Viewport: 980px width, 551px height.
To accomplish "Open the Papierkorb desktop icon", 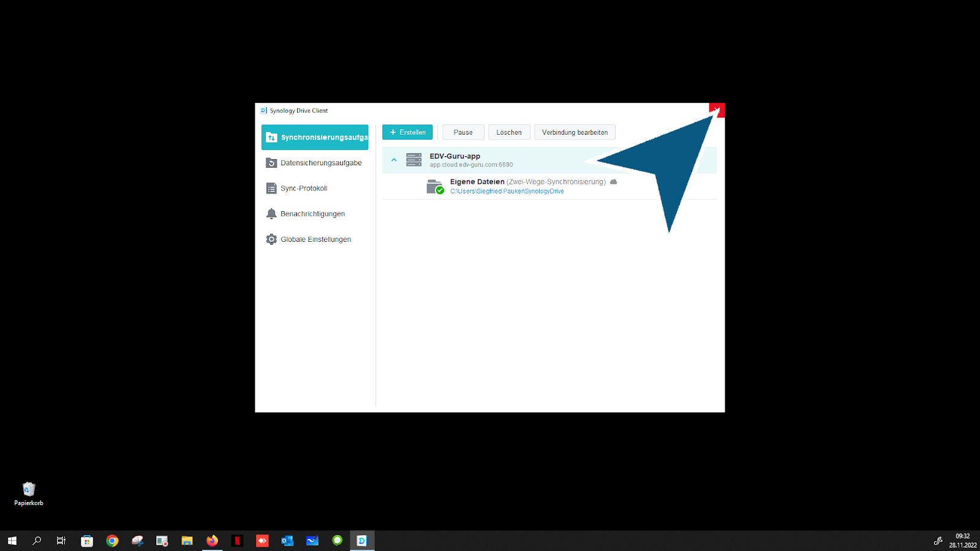I will tap(29, 494).
